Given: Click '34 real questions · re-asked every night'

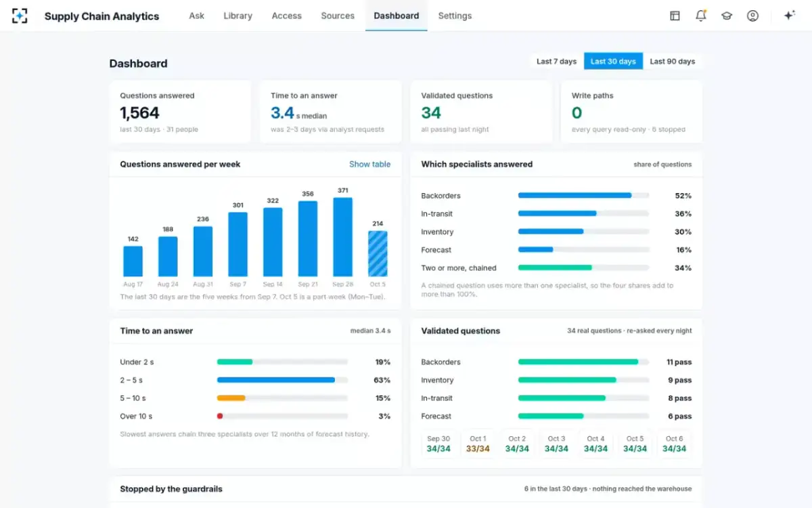Looking at the screenshot, I should point(629,331).
